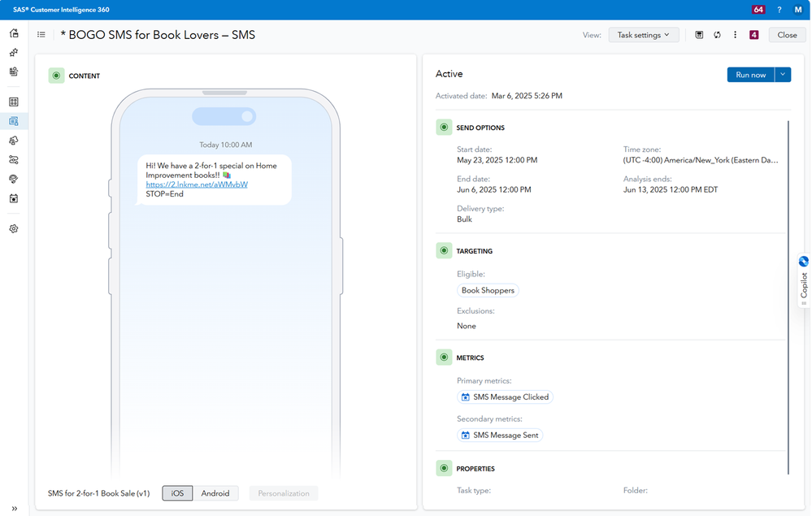Open the calendar icon in left sidebar
The width and height of the screenshot is (812, 516).
click(x=14, y=198)
